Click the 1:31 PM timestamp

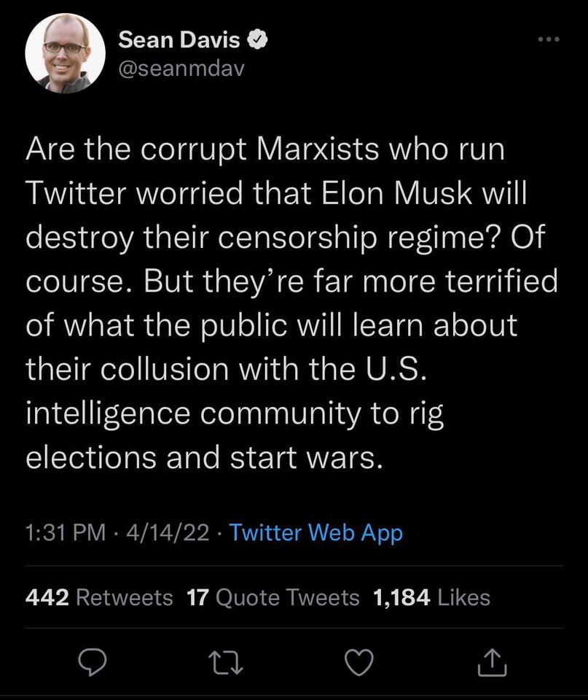[66, 533]
